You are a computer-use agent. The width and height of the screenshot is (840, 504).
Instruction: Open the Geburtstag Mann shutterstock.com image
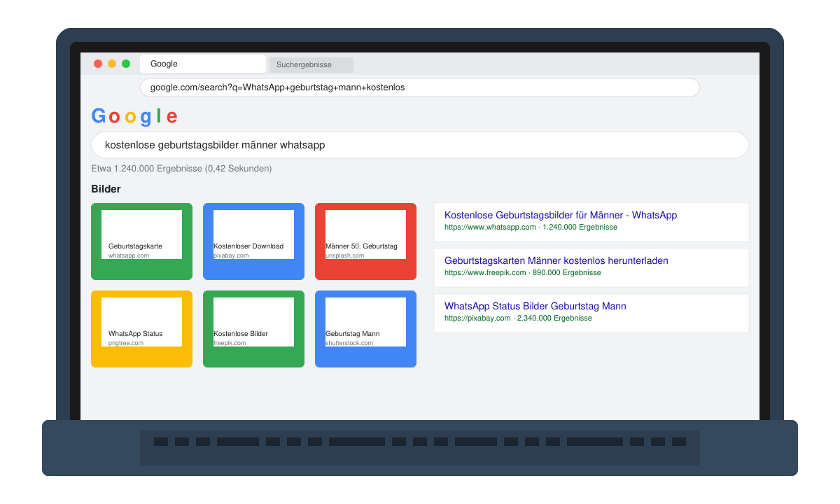[365, 329]
